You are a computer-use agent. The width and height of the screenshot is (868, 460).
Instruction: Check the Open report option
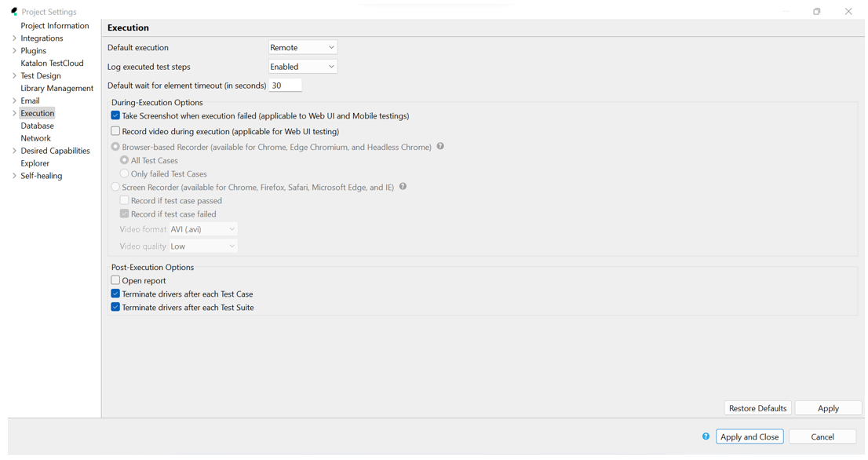point(116,280)
